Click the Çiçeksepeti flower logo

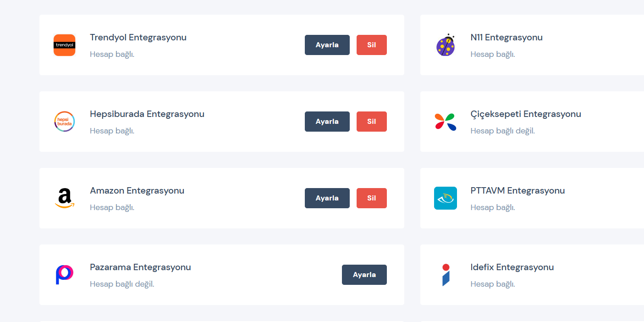point(445,122)
